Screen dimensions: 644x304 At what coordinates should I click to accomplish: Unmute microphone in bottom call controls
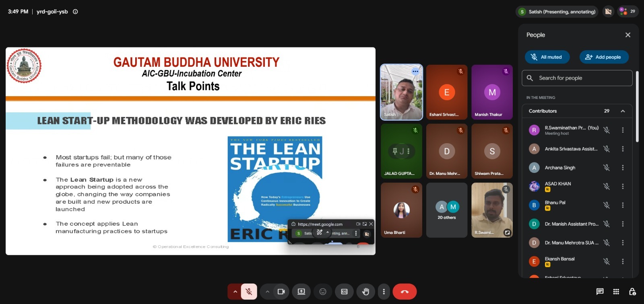pos(249,292)
